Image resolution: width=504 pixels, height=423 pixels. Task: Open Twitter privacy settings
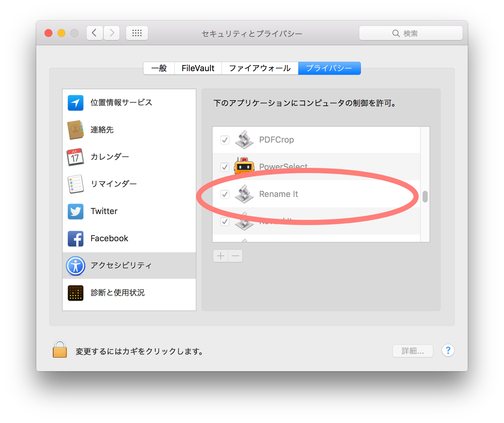[x=104, y=211]
